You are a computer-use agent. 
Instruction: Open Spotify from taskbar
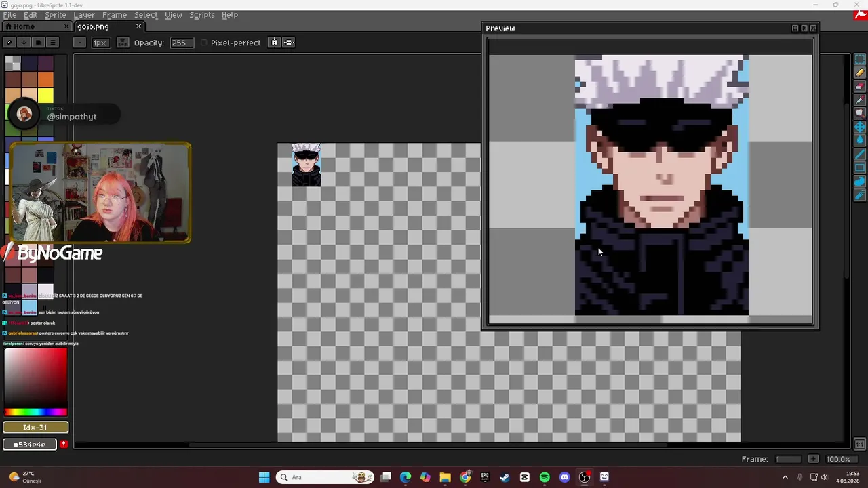click(545, 477)
